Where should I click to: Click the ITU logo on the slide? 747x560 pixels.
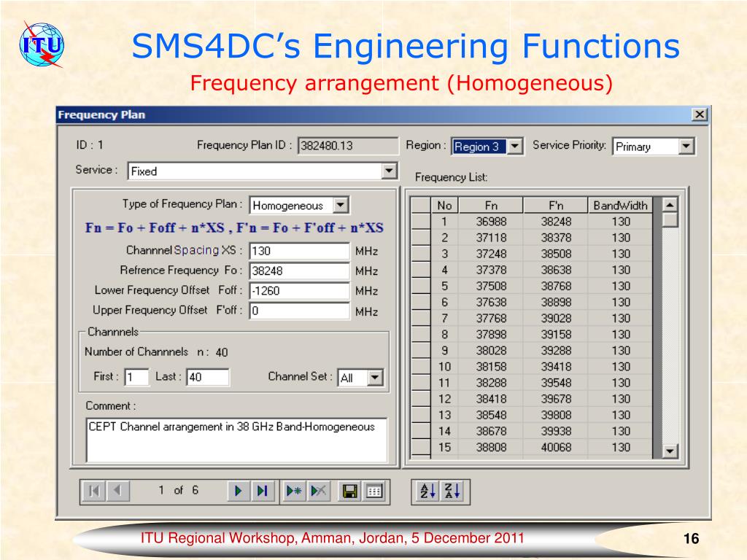(x=42, y=44)
